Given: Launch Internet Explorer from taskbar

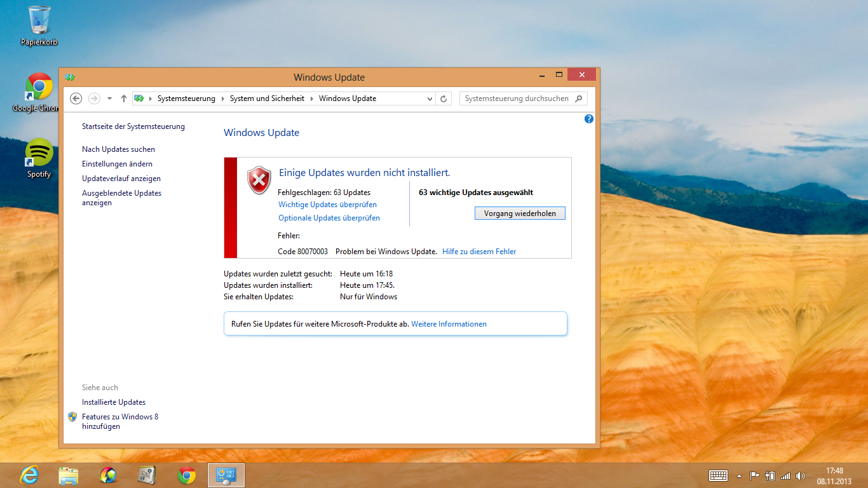Looking at the screenshot, I should (29, 475).
